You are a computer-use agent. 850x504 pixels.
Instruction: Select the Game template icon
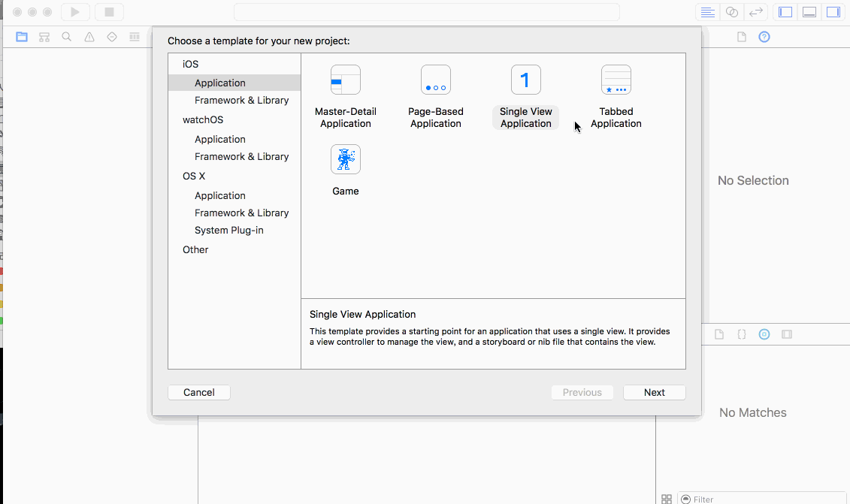click(x=346, y=160)
